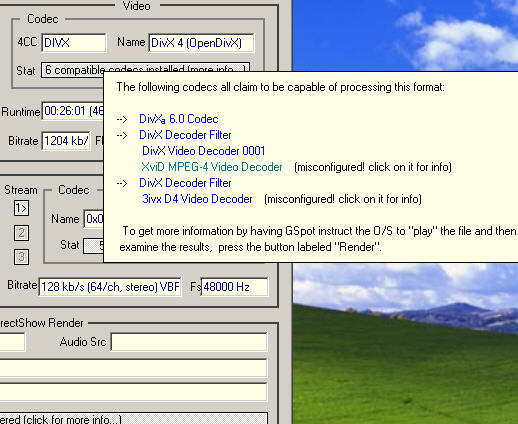Select audio stream 1 button
The image size is (518, 424).
coord(21,208)
